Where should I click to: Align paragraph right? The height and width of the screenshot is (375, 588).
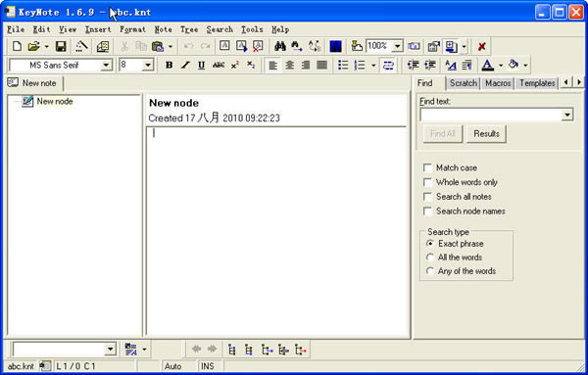pyautogui.click(x=306, y=66)
